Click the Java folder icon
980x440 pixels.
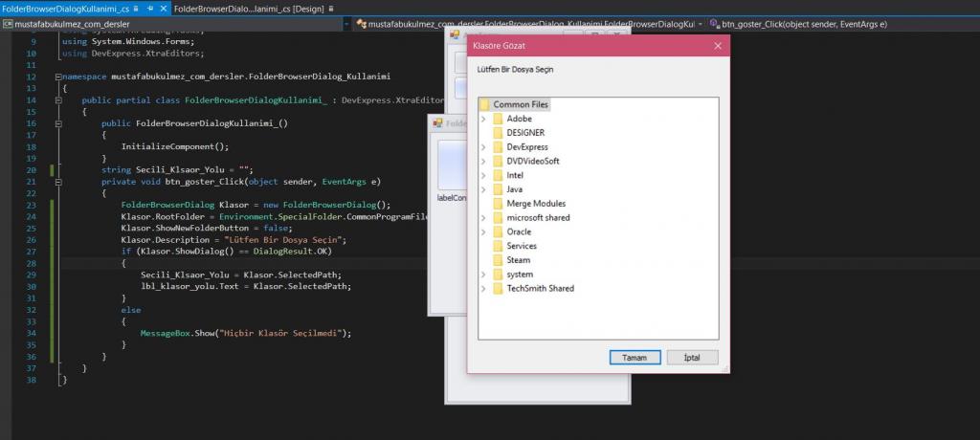click(x=498, y=189)
